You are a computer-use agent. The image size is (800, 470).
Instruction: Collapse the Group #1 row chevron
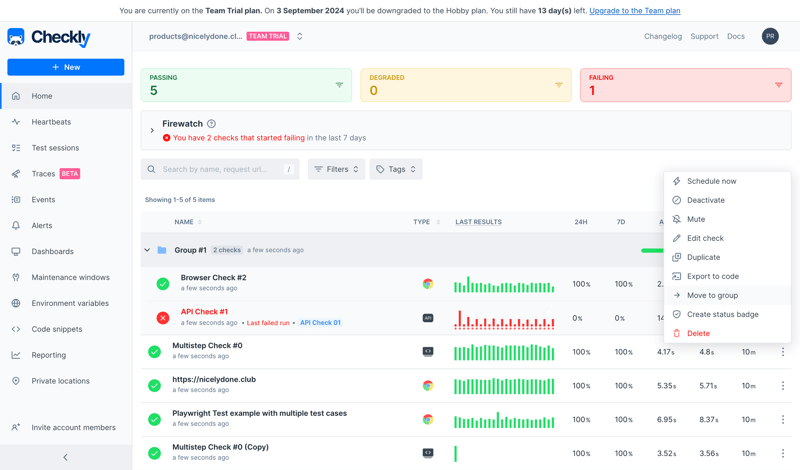(x=147, y=250)
